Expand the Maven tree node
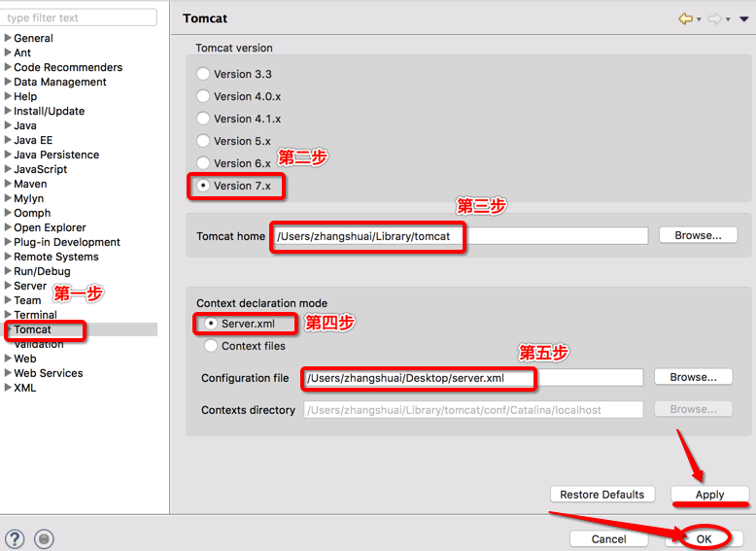This screenshot has height=551, width=756. pyautogui.click(x=8, y=184)
